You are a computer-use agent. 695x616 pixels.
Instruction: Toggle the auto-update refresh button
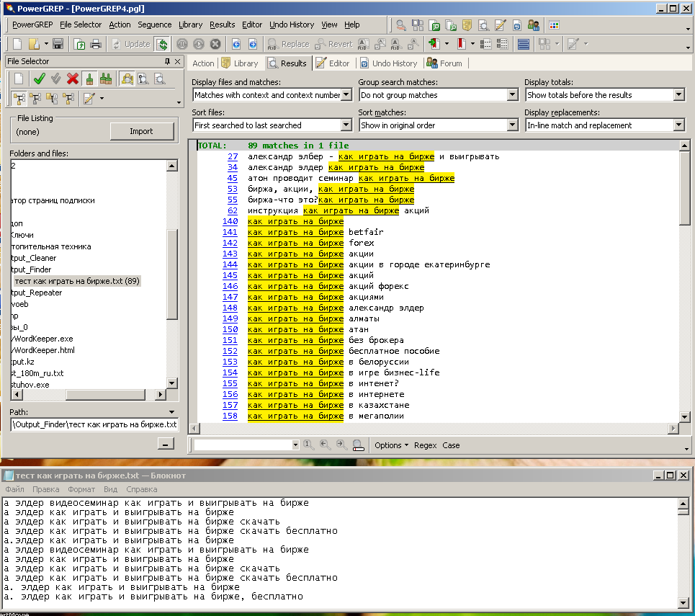tap(161, 44)
